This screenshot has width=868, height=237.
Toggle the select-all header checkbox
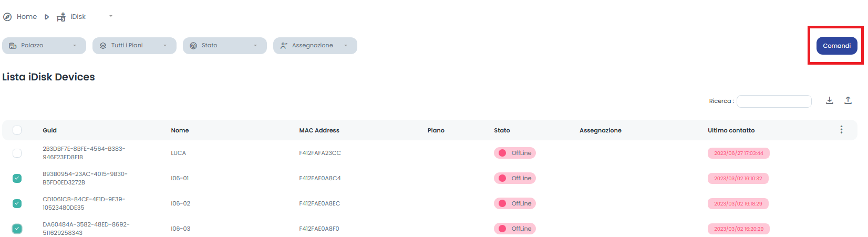[x=17, y=130]
